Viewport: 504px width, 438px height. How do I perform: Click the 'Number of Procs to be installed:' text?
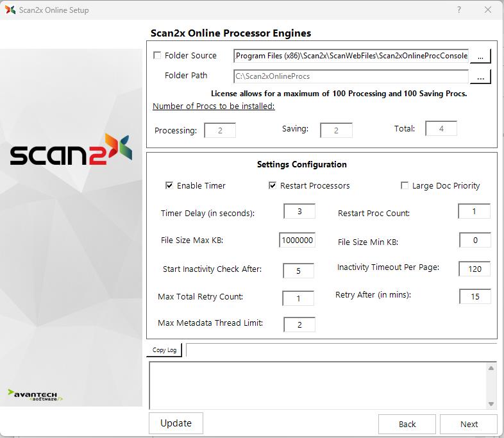coord(214,106)
